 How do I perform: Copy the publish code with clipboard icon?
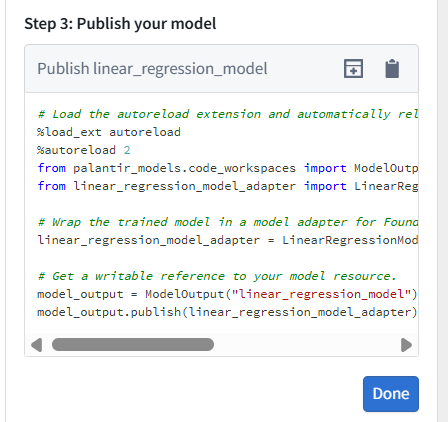click(392, 69)
